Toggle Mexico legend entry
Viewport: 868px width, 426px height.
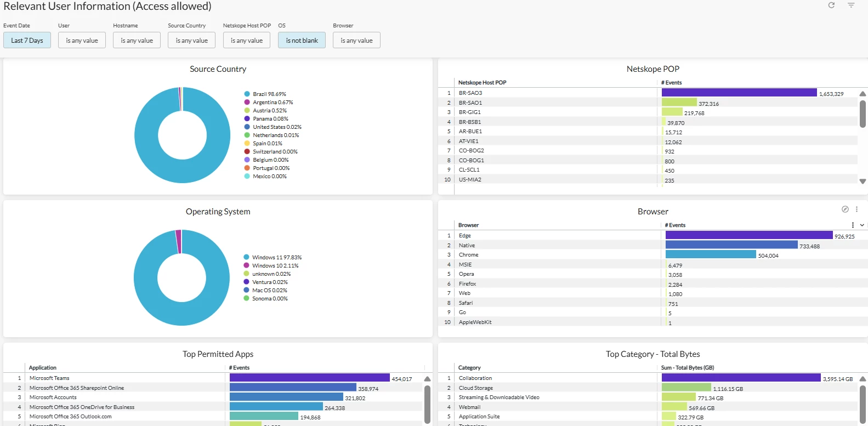(x=265, y=176)
